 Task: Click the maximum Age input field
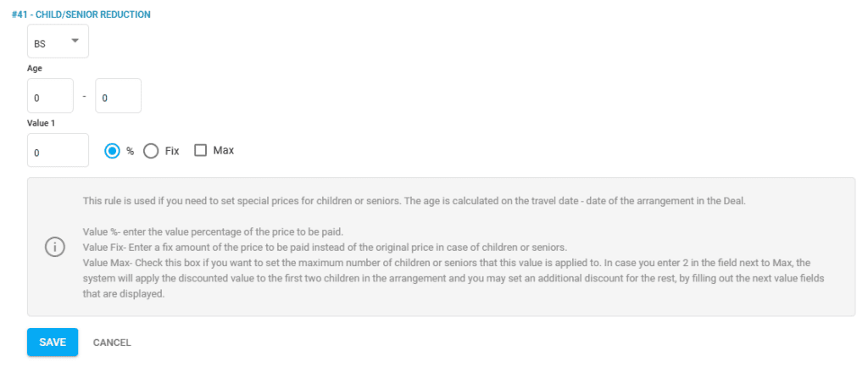click(x=118, y=96)
